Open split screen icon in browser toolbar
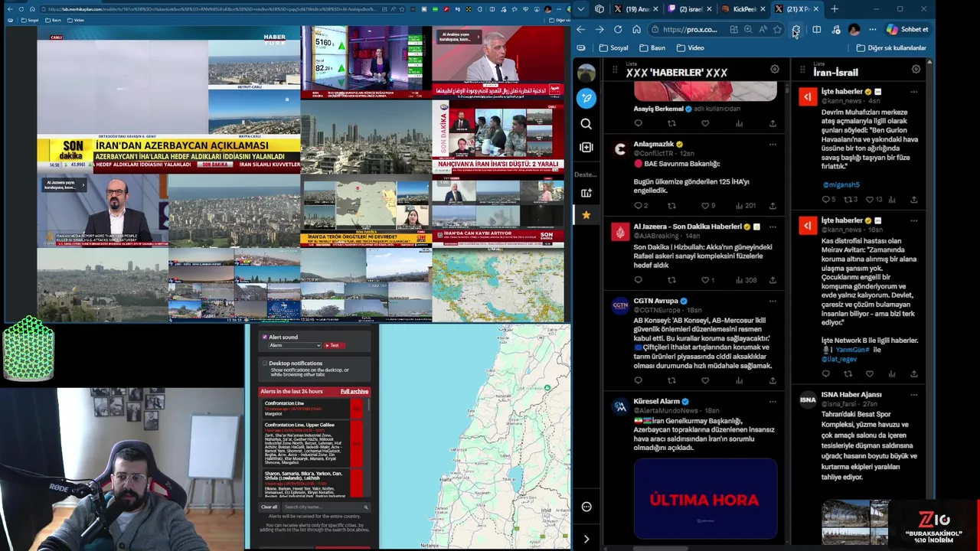This screenshot has height=551, width=980. coord(816,30)
